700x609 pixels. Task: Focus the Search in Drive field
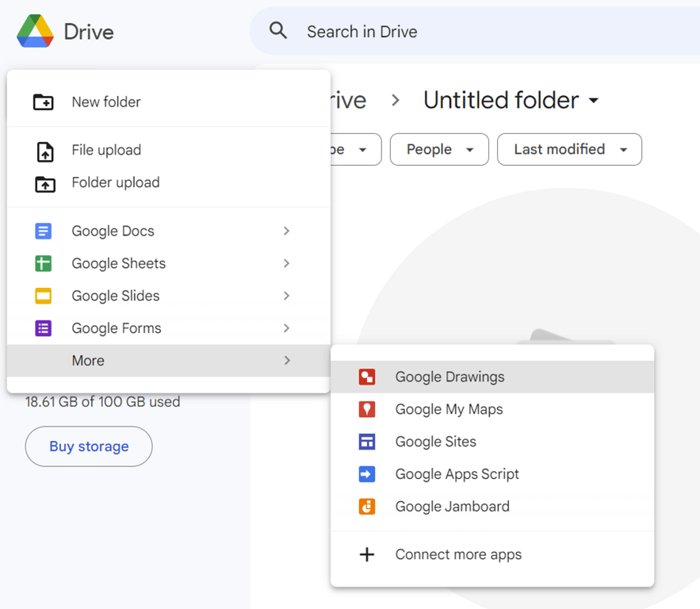coord(475,31)
